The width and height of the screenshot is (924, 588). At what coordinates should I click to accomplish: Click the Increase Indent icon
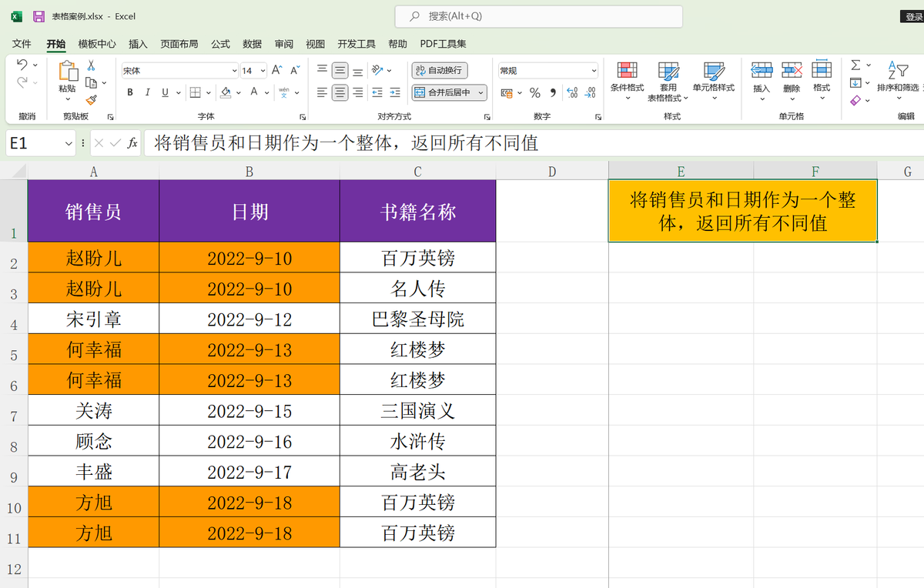[x=395, y=92]
